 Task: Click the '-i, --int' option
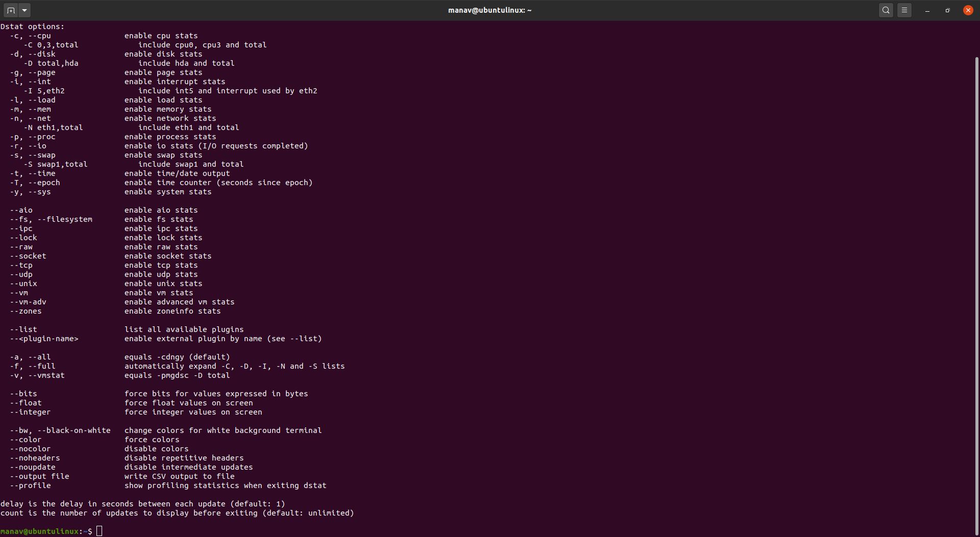tap(31, 82)
